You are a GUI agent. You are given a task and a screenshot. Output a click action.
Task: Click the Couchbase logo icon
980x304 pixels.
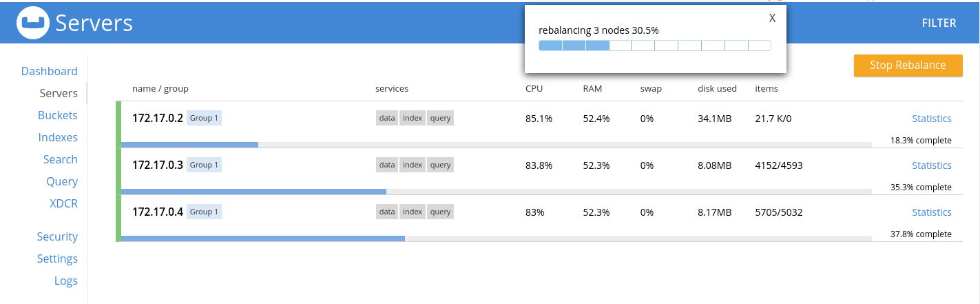click(x=33, y=23)
